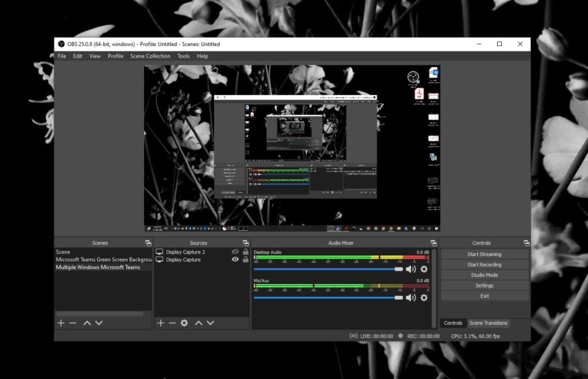
Task: Mute Mic/Aux via its speaker icon
Action: pyautogui.click(x=410, y=297)
